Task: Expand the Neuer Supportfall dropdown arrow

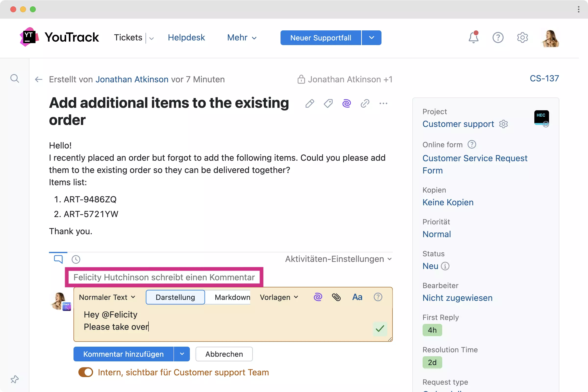Action: [371, 38]
